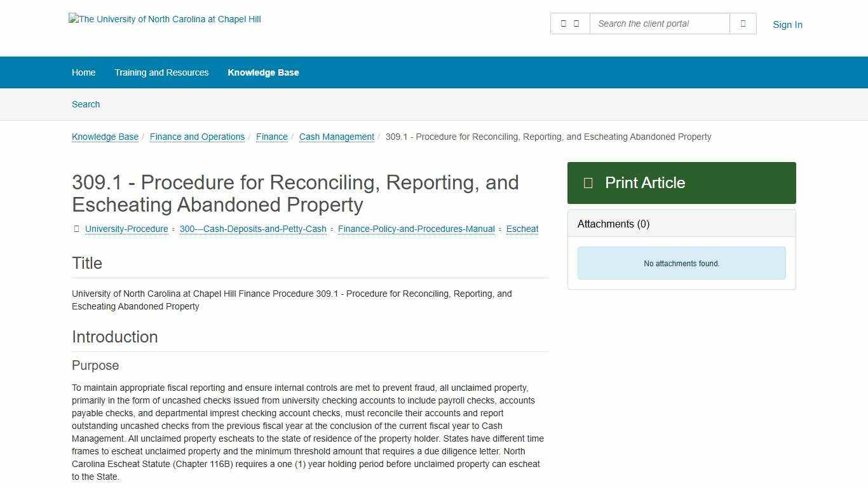Open the Finance-Policy-and-Procedures-Manual tag
The image size is (868, 488).
416,229
